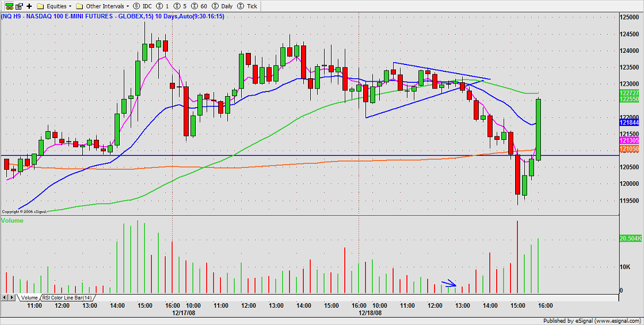Click the 125000 price axis value
644x325 pixels.
628,17
